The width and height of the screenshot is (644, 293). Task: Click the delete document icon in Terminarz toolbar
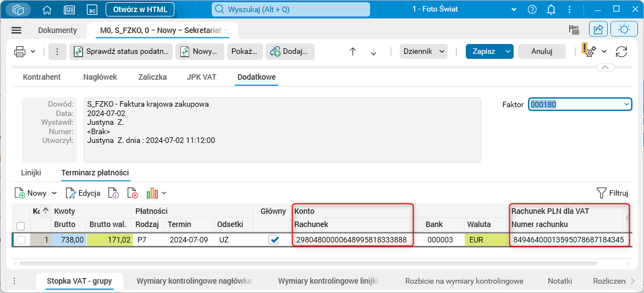[132, 193]
